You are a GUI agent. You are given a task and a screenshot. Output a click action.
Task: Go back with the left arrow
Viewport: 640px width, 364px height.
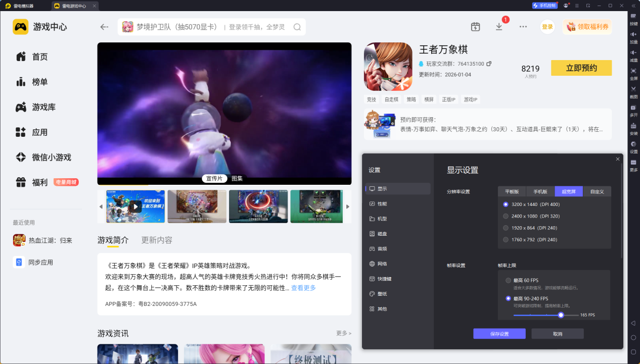pyautogui.click(x=104, y=27)
